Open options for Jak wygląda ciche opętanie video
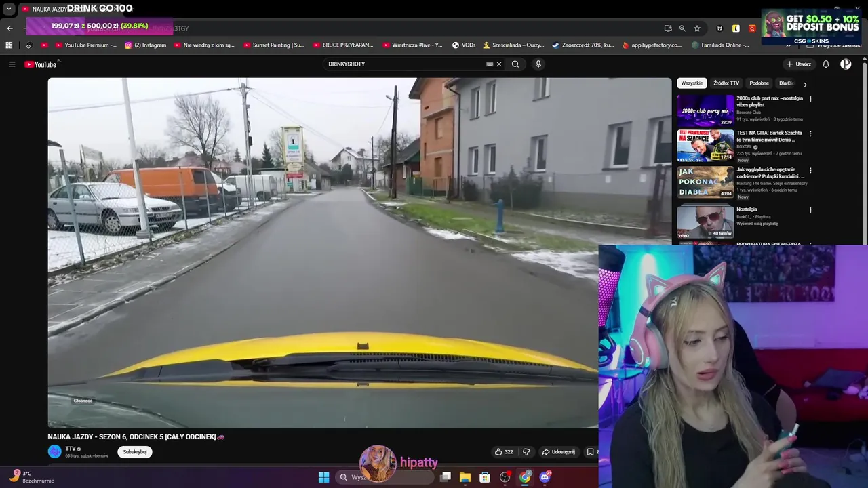868x488 pixels. [810, 171]
